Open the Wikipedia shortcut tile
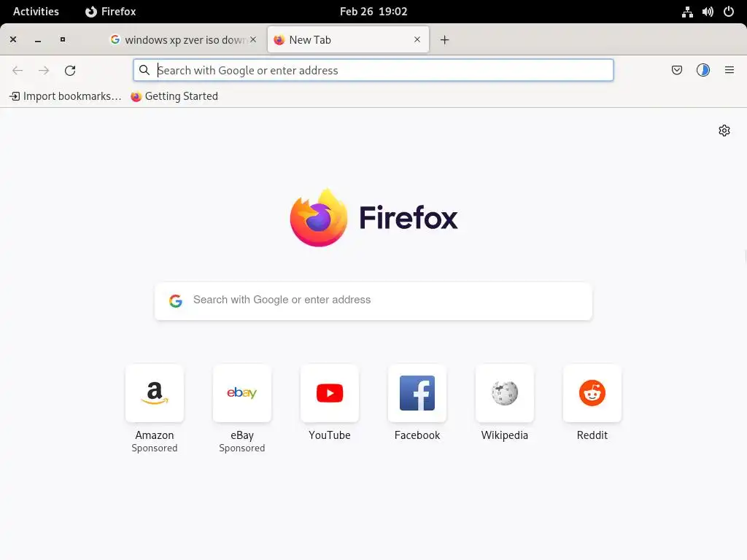747x560 pixels. click(505, 393)
